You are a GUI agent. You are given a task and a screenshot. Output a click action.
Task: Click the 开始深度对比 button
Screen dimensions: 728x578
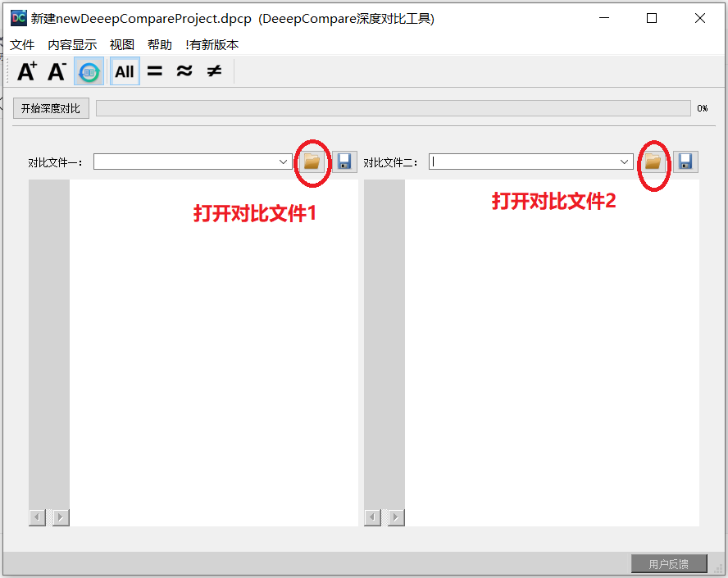[x=50, y=107]
